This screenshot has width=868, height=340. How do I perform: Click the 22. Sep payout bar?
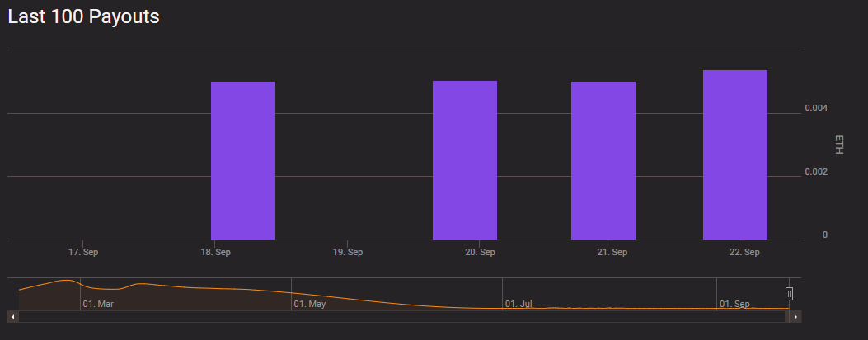tap(735, 155)
